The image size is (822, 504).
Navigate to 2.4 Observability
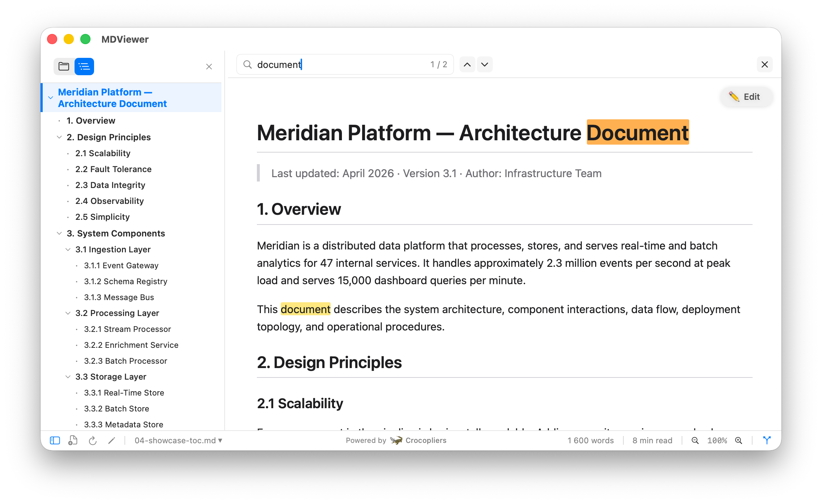click(109, 201)
